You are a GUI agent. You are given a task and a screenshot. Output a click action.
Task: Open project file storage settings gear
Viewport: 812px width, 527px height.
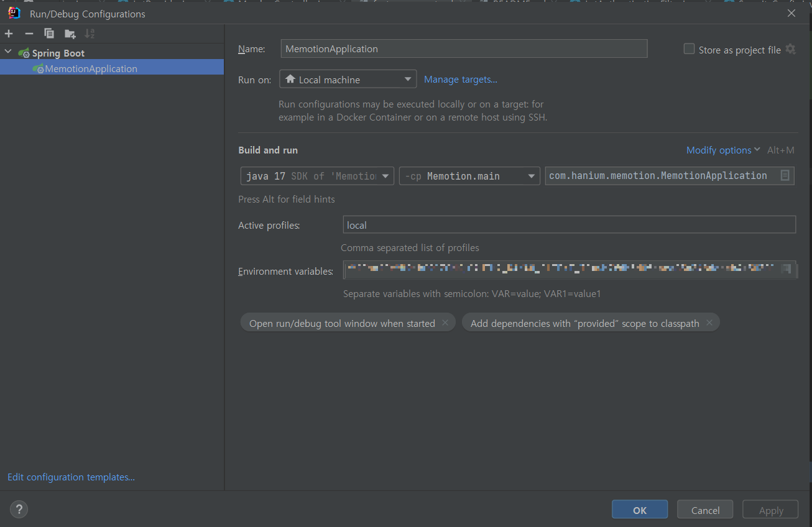790,49
